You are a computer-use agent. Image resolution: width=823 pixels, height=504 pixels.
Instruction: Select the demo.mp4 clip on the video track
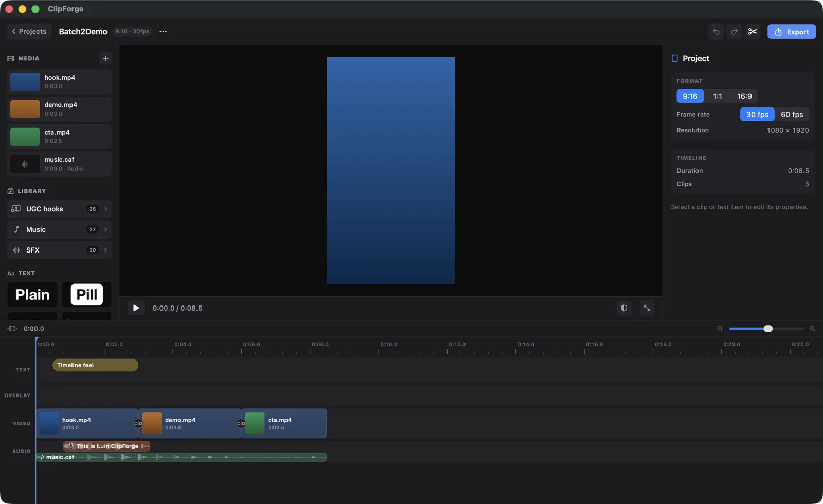[x=190, y=423]
